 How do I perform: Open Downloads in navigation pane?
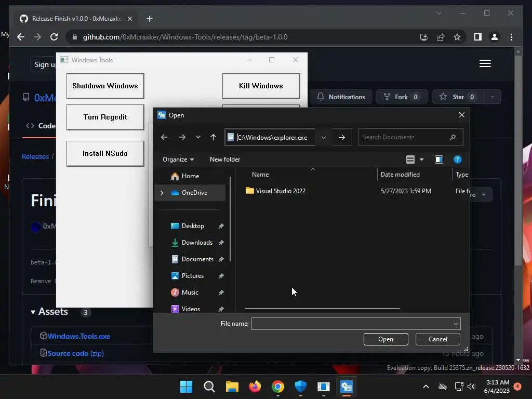tap(197, 243)
